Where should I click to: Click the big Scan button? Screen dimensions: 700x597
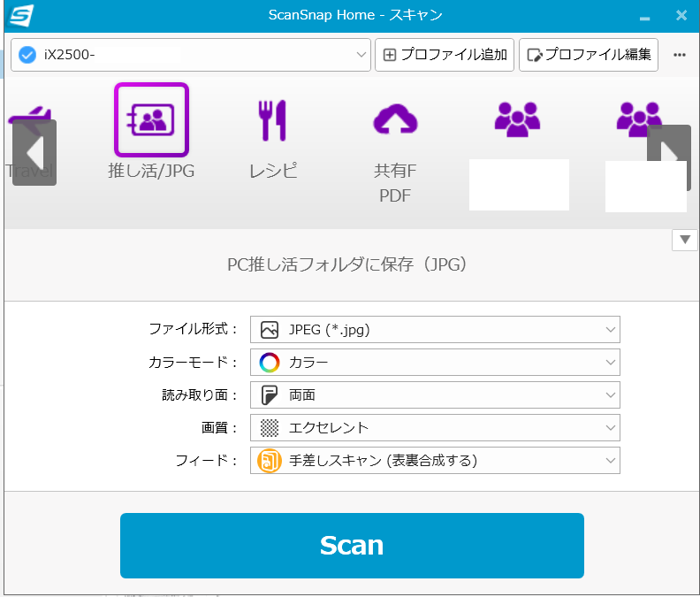click(x=352, y=546)
